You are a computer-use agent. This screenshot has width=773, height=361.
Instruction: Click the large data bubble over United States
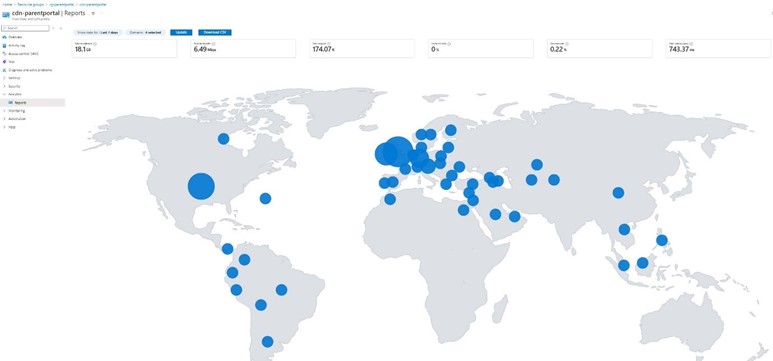point(201,186)
